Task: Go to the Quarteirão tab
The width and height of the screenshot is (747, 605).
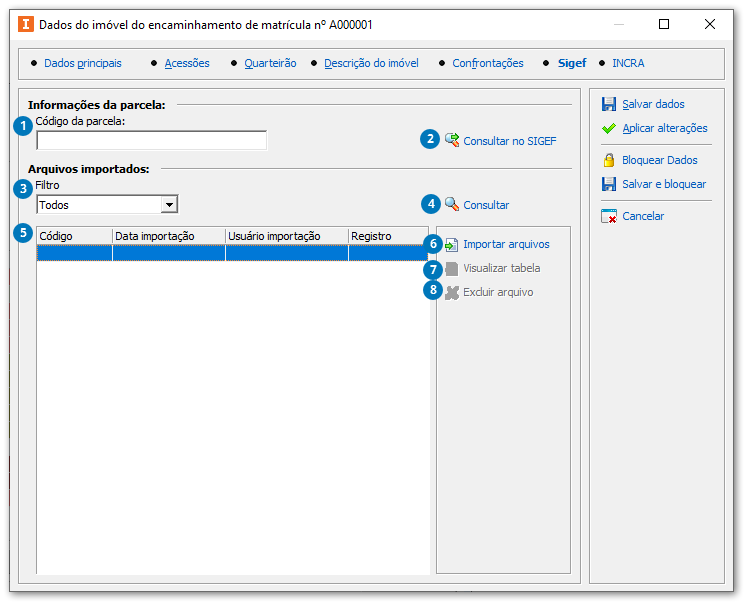Action: (270, 63)
